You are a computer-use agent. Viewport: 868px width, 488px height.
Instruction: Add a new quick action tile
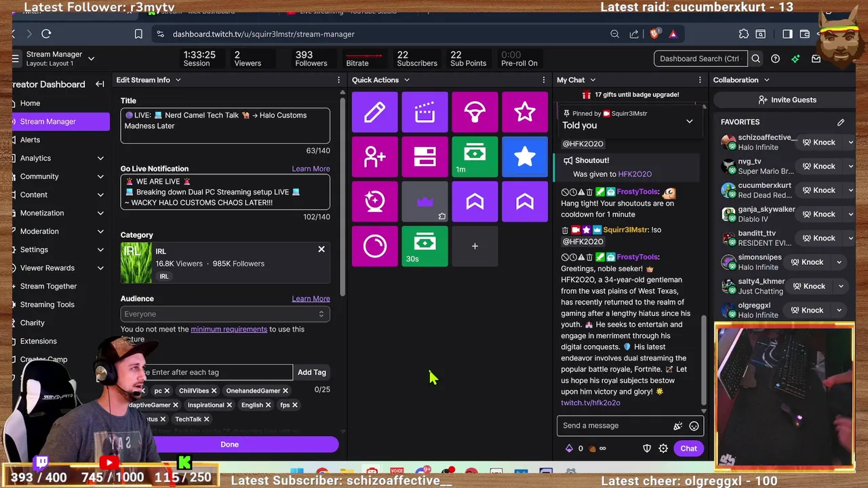click(x=475, y=246)
